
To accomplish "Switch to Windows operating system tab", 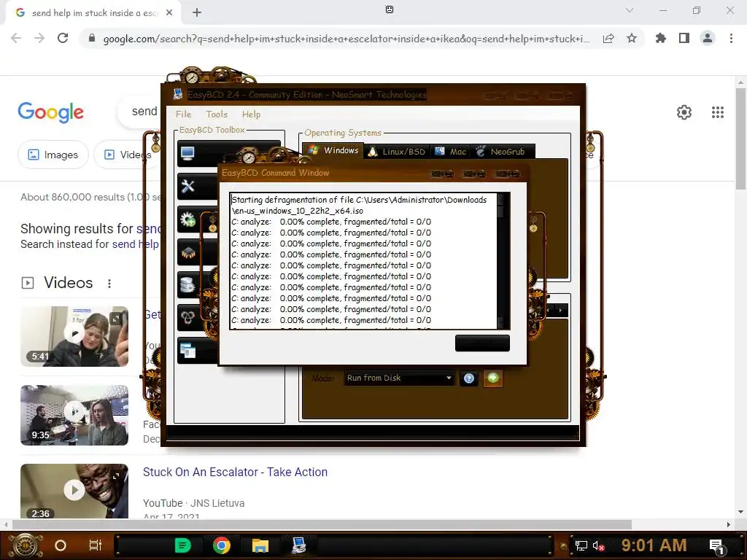I will pos(333,150).
